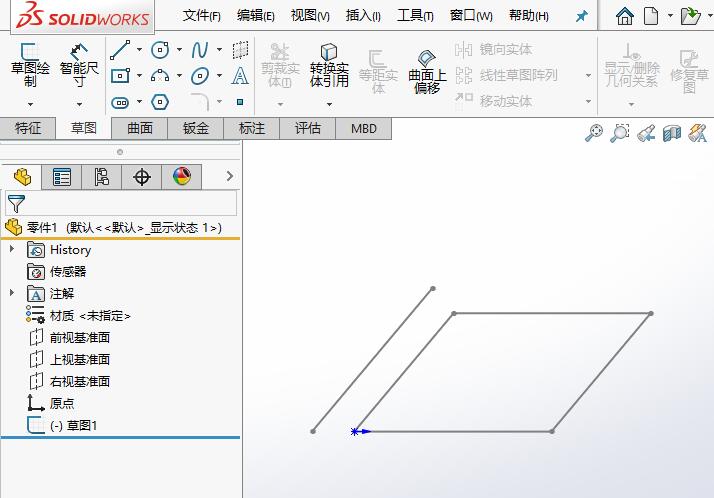Click the Zoom to Area icon

[x=620, y=133]
